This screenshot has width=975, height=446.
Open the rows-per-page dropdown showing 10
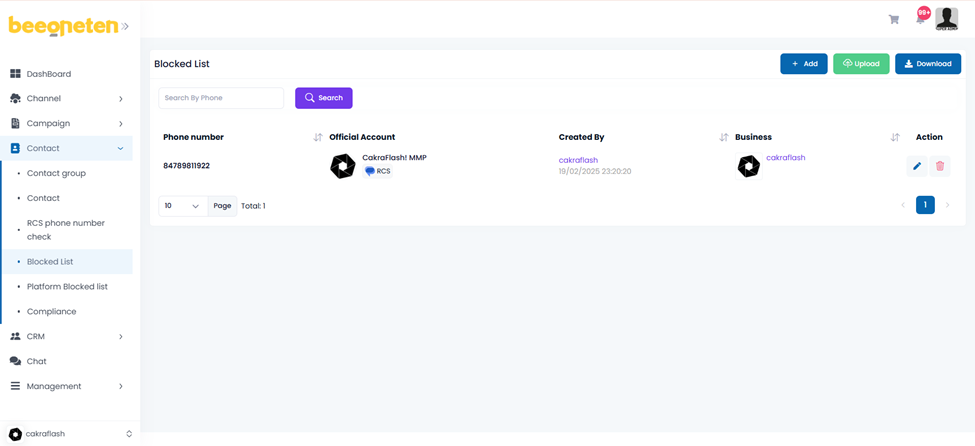(x=182, y=206)
